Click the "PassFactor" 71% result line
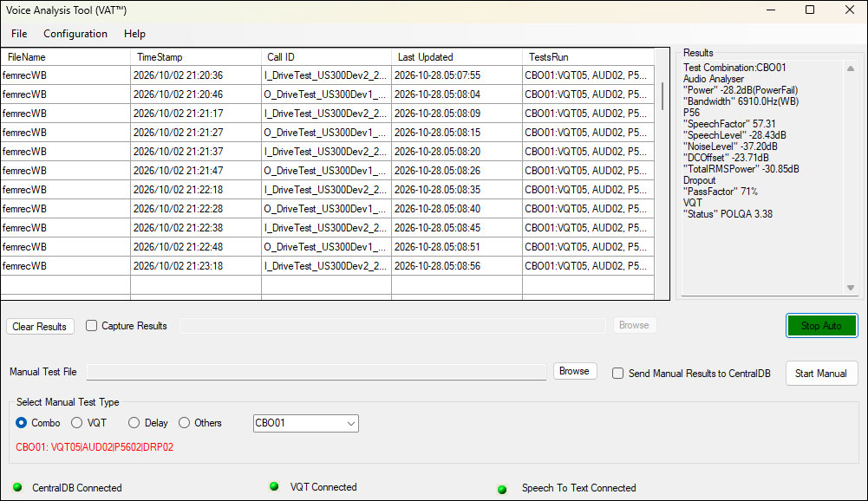This screenshot has width=868, height=501. click(721, 192)
